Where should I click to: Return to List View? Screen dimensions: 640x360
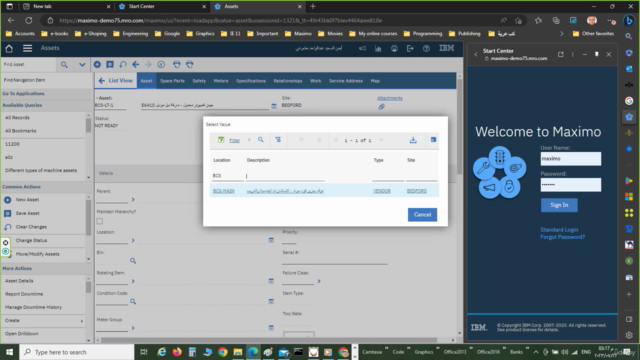(116, 81)
